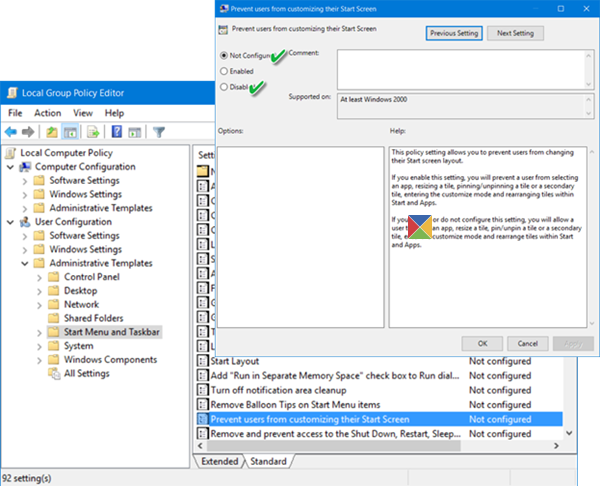Click the horizontal scrollbar in settings list

click(x=334, y=446)
